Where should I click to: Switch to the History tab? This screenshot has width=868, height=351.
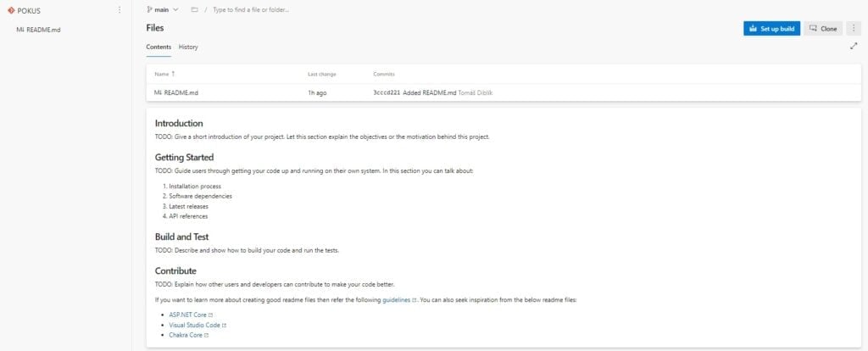click(188, 47)
